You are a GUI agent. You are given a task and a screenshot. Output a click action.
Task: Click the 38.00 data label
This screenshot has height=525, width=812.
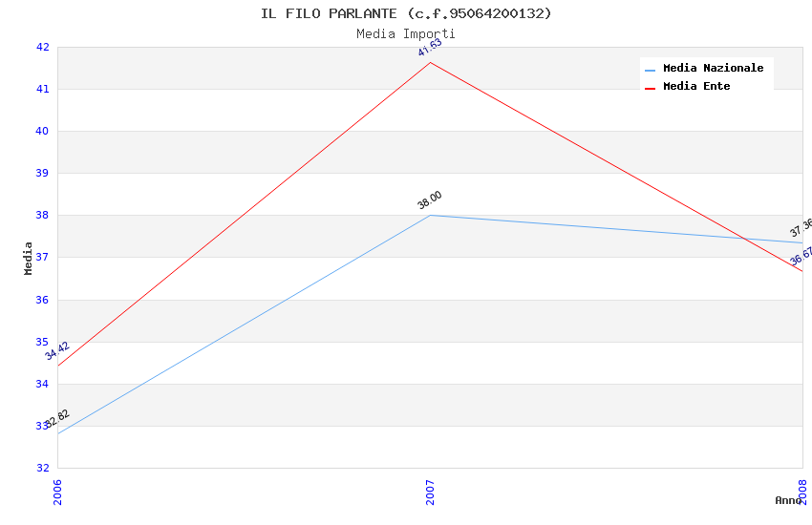[x=430, y=199]
